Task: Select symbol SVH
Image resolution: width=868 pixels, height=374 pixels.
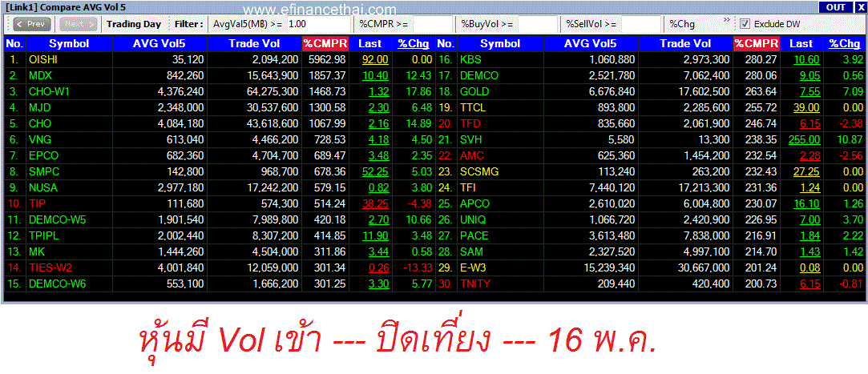Action: 471,140
